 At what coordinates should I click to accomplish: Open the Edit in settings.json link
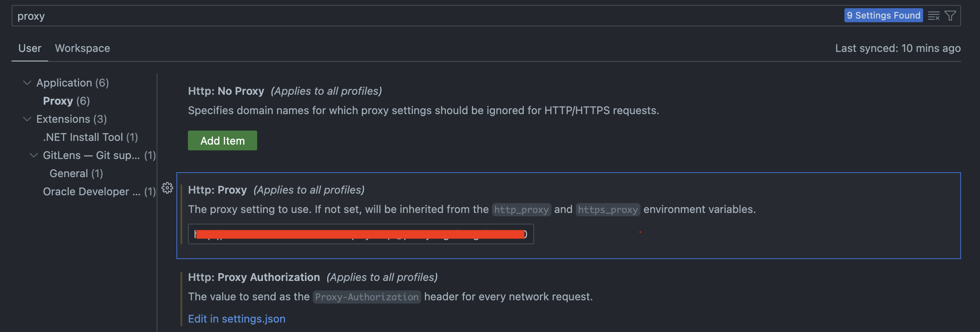237,319
